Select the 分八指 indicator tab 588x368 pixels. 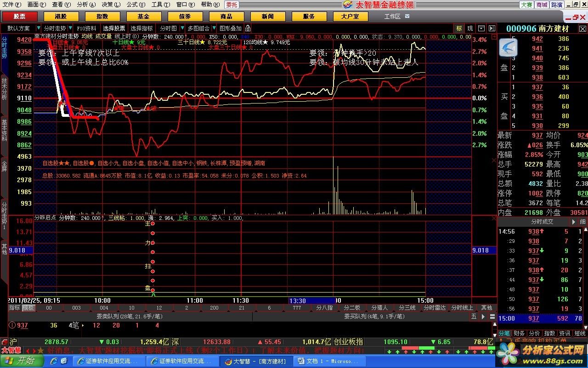324,307
